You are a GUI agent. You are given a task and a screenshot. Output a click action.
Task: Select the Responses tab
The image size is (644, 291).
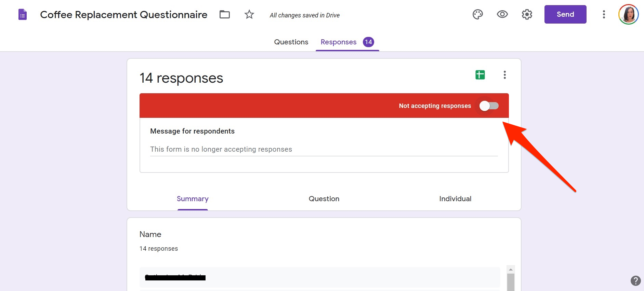[x=347, y=42]
